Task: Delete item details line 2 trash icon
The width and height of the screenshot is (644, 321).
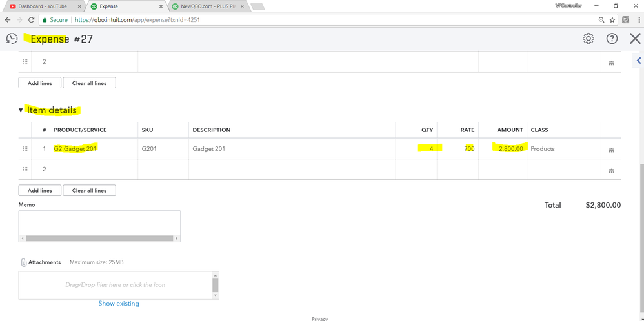Action: [611, 171]
